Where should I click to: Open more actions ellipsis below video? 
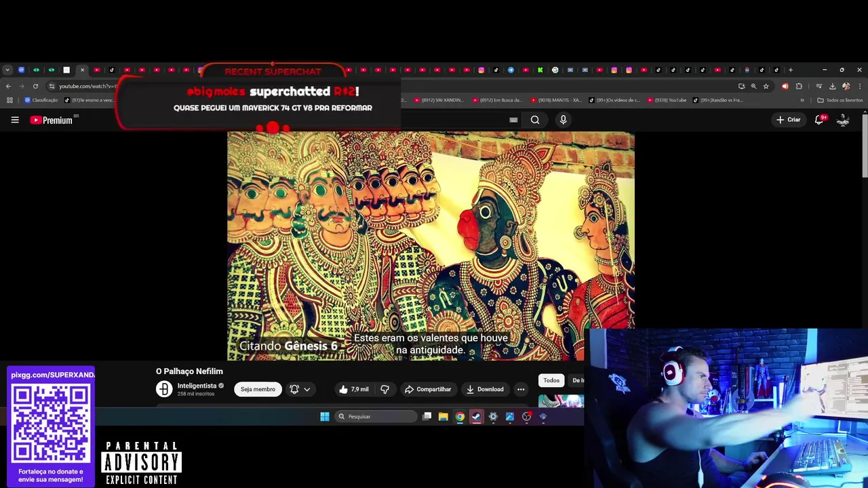coord(521,390)
